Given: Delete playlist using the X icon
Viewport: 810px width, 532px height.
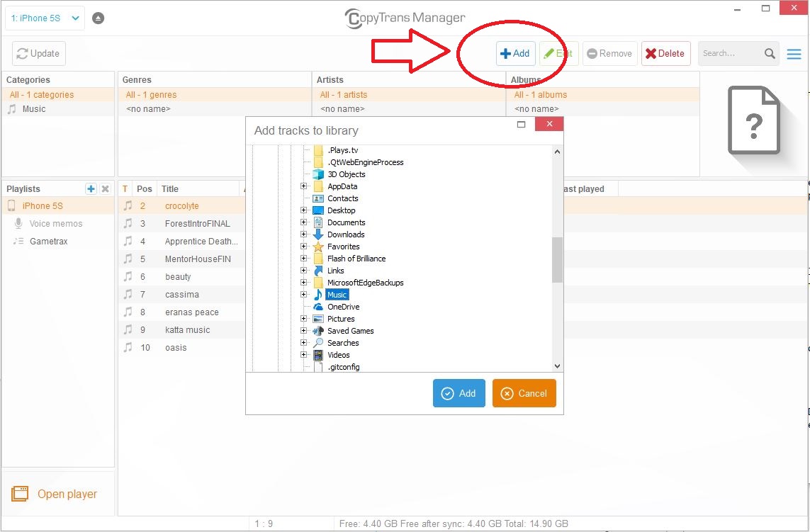Looking at the screenshot, I should (106, 189).
